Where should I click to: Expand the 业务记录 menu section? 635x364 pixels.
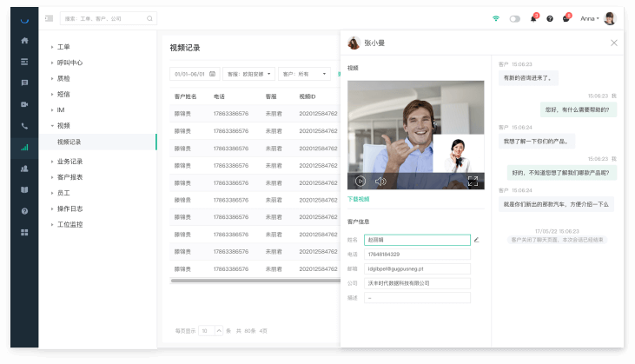pos(69,162)
